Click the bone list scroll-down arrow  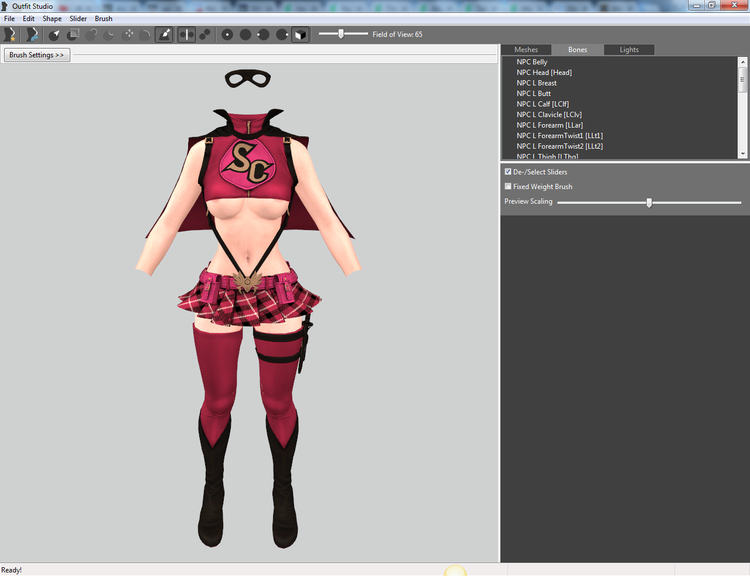[742, 154]
